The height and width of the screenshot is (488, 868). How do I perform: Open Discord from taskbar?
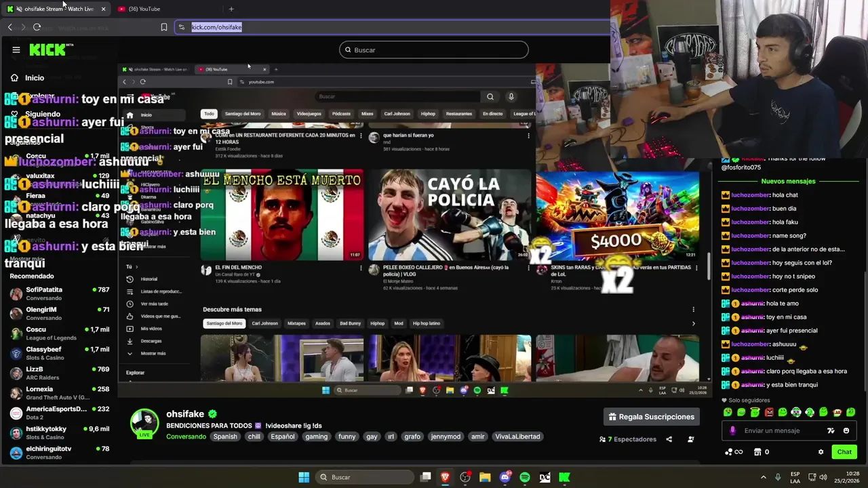(505, 477)
